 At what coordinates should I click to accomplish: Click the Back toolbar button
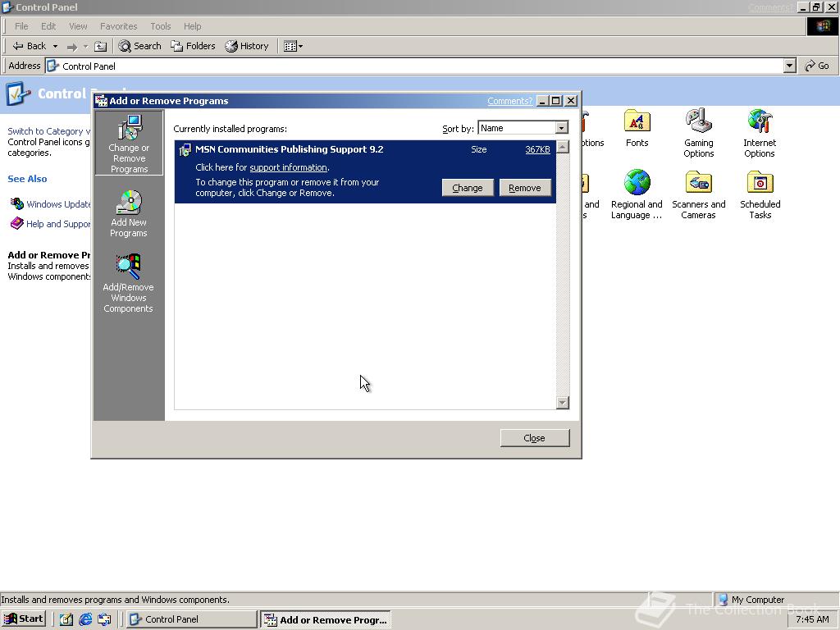tap(30, 46)
